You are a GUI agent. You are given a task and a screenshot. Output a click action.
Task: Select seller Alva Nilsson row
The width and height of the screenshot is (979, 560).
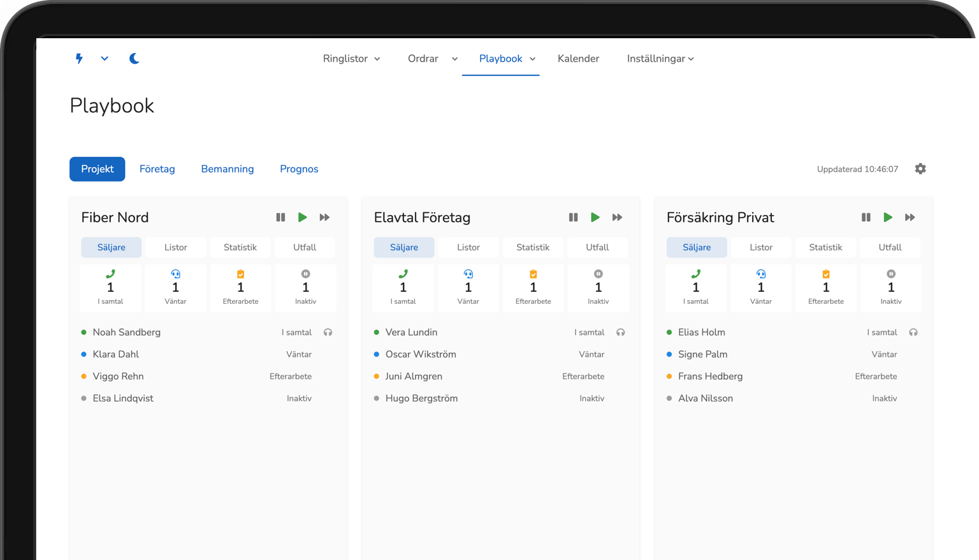click(x=794, y=398)
